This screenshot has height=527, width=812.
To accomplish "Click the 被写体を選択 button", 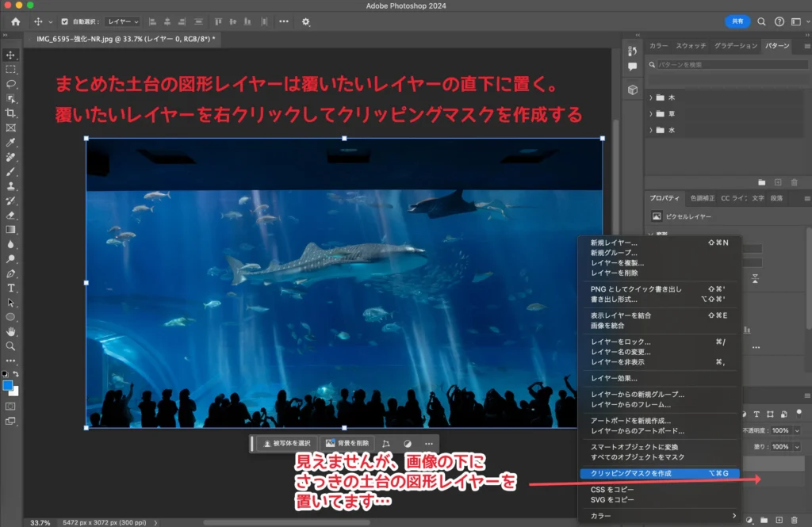I will tap(288, 444).
